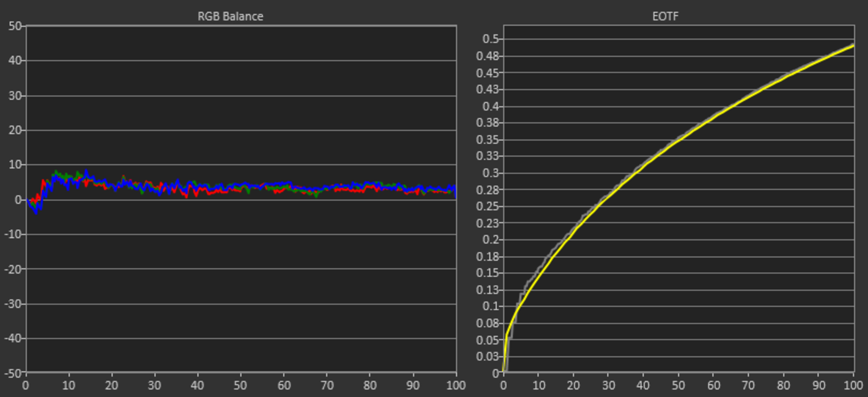Click the 0.2 label on EOTF vertical axis
The image size is (868, 397).
490,240
